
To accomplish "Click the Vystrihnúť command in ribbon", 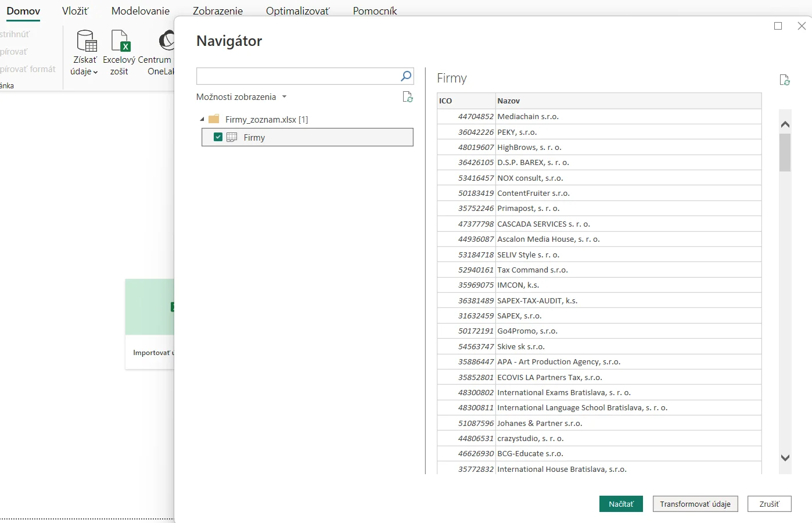I will point(15,34).
